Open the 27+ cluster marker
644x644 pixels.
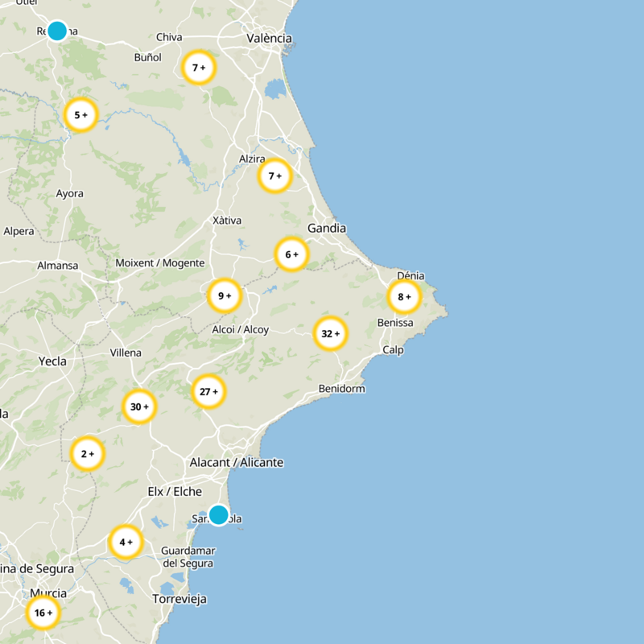coord(208,391)
